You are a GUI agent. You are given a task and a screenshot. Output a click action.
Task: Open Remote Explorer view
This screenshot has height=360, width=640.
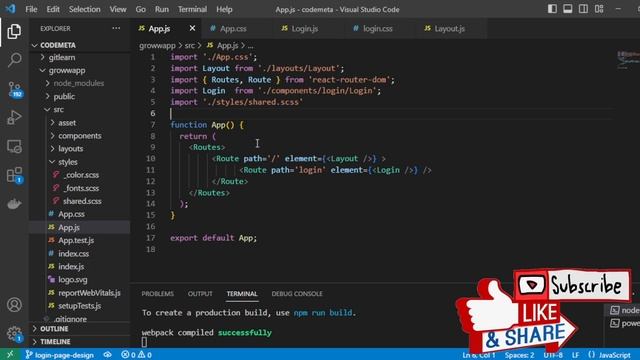tap(14, 146)
